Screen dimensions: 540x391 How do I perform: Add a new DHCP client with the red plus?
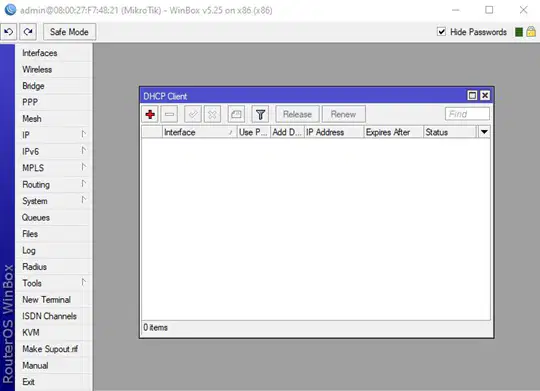tap(150, 114)
